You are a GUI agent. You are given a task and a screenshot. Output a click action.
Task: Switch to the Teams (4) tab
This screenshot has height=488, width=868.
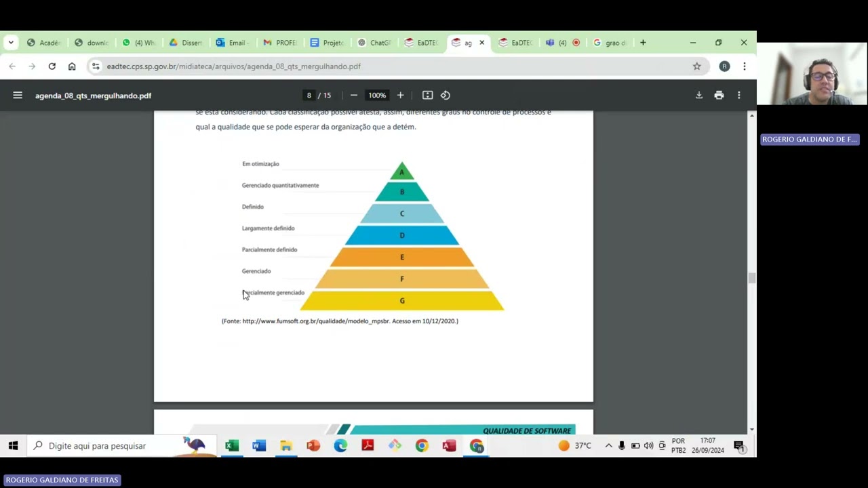pyautogui.click(x=563, y=43)
